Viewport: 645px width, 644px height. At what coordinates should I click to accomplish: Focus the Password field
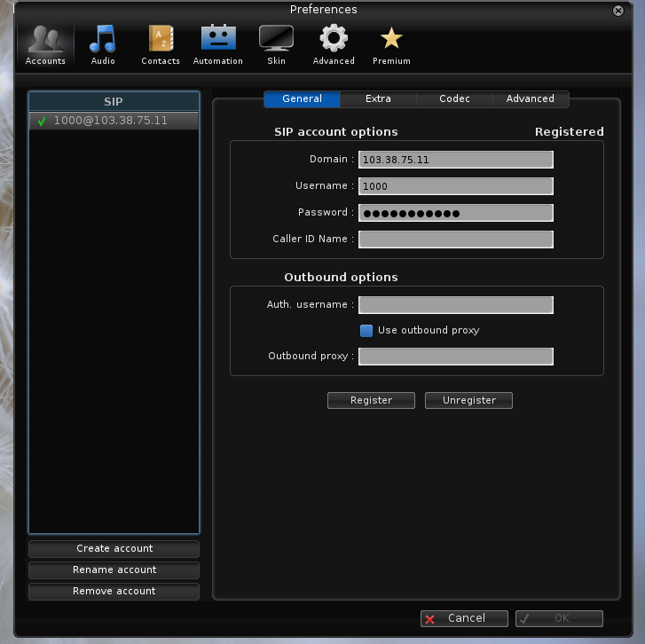pyautogui.click(x=456, y=213)
